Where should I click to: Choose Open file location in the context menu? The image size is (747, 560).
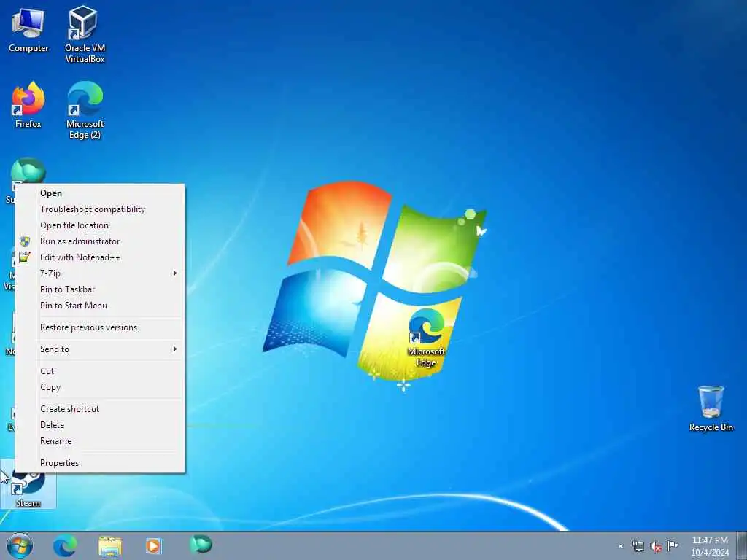[x=100, y=225]
